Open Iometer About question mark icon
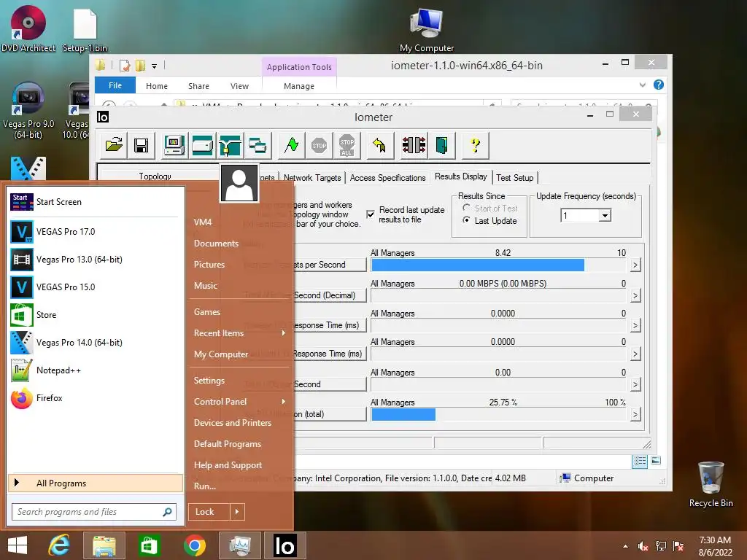This screenshot has height=560, width=747. point(475,145)
